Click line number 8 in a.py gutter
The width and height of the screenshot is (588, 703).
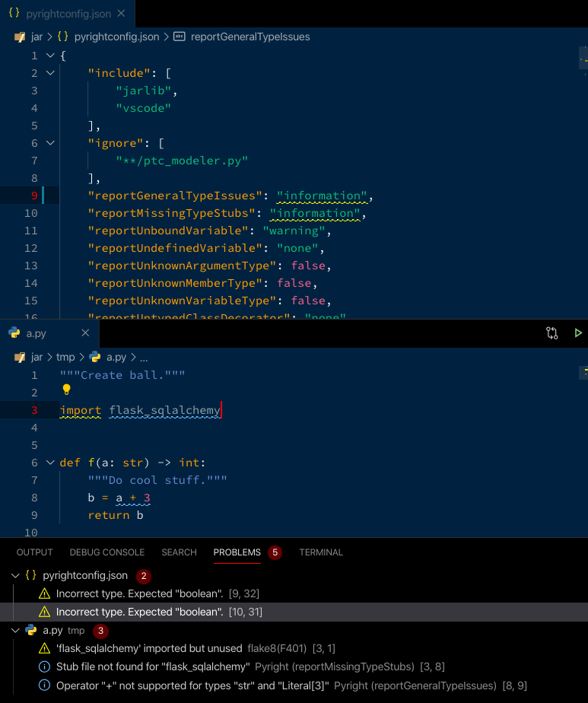click(x=34, y=498)
